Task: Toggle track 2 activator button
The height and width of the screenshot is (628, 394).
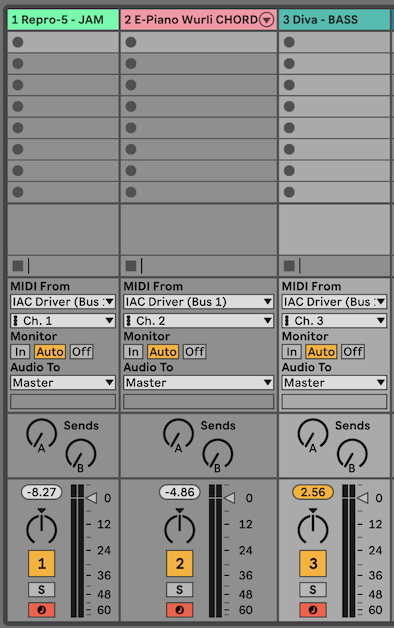Action: click(179, 563)
